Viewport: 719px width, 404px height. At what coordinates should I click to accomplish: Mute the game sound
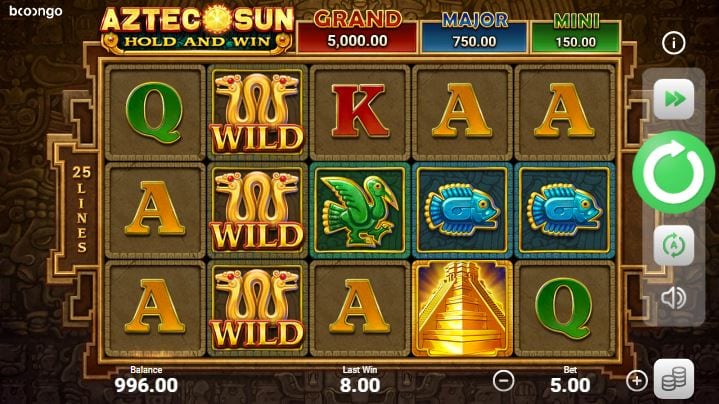pos(673,298)
